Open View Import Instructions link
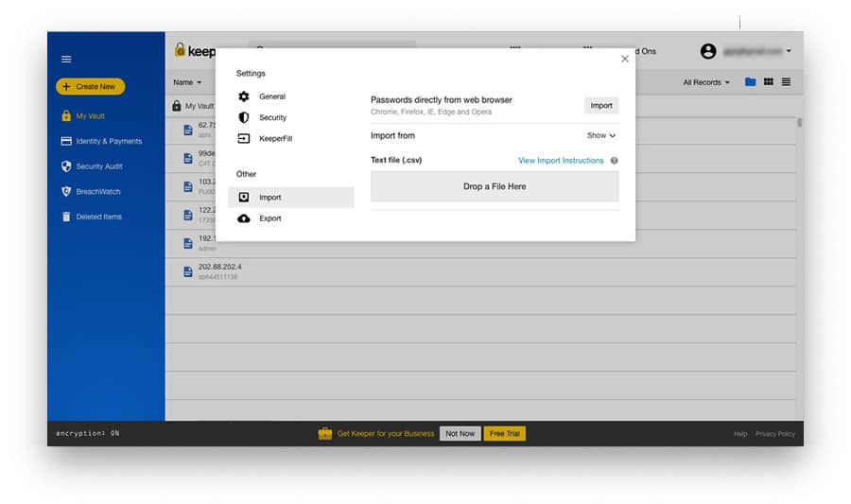 (561, 161)
